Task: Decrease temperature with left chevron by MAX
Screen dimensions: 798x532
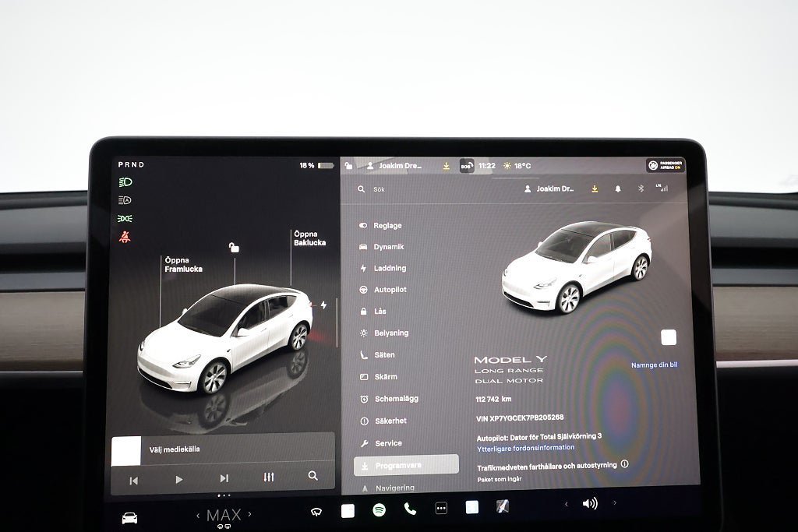Action: click(198, 515)
